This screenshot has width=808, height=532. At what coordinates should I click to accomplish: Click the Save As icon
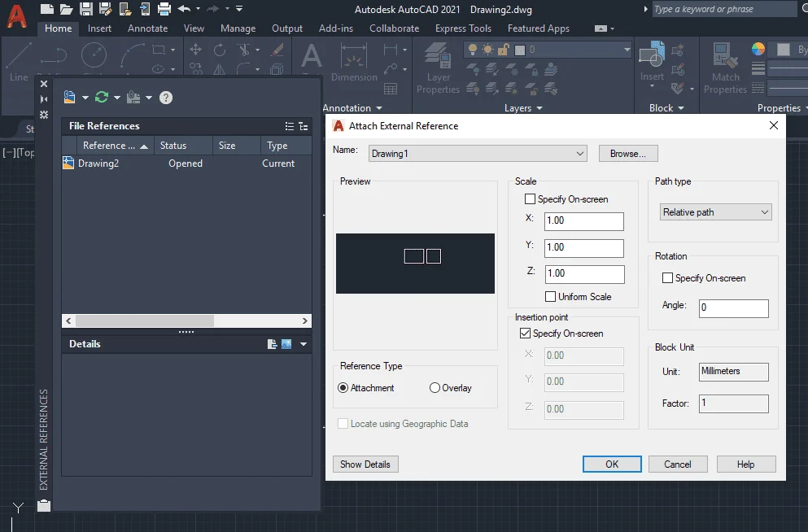(106, 9)
